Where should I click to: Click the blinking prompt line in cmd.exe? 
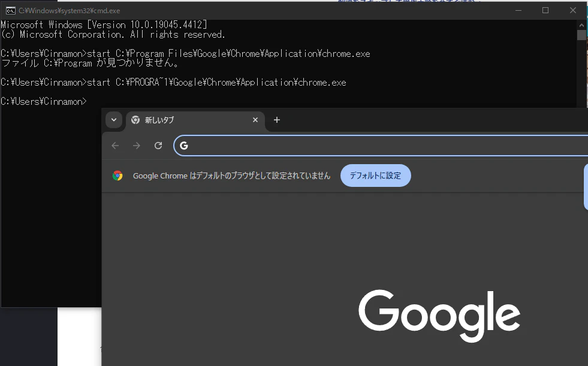point(90,101)
